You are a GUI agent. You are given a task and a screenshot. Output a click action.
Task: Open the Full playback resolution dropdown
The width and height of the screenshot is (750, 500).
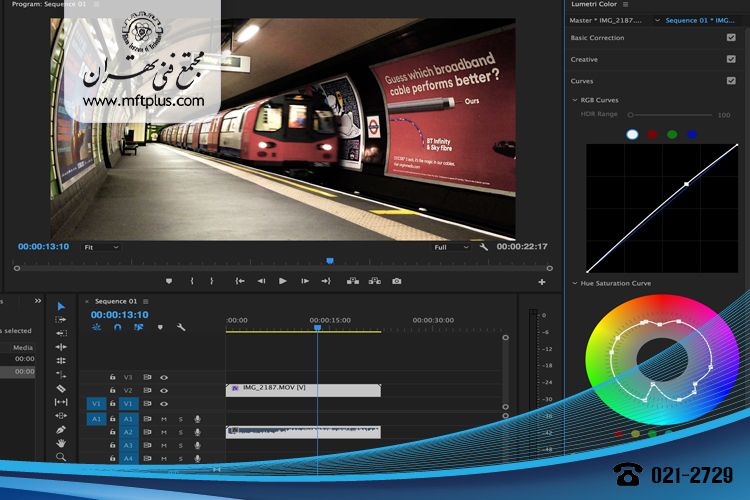(451, 246)
